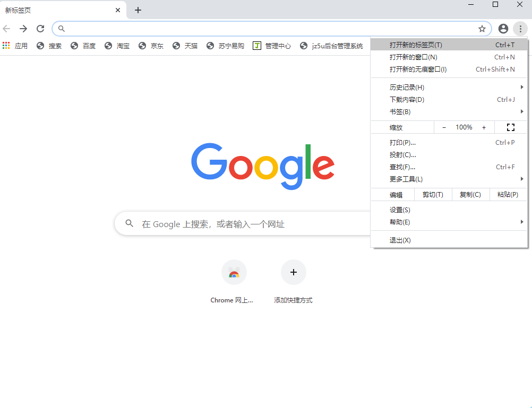This screenshot has height=408, width=532.
Task: Click the three-dot Chrome menu button
Action: 520,29
